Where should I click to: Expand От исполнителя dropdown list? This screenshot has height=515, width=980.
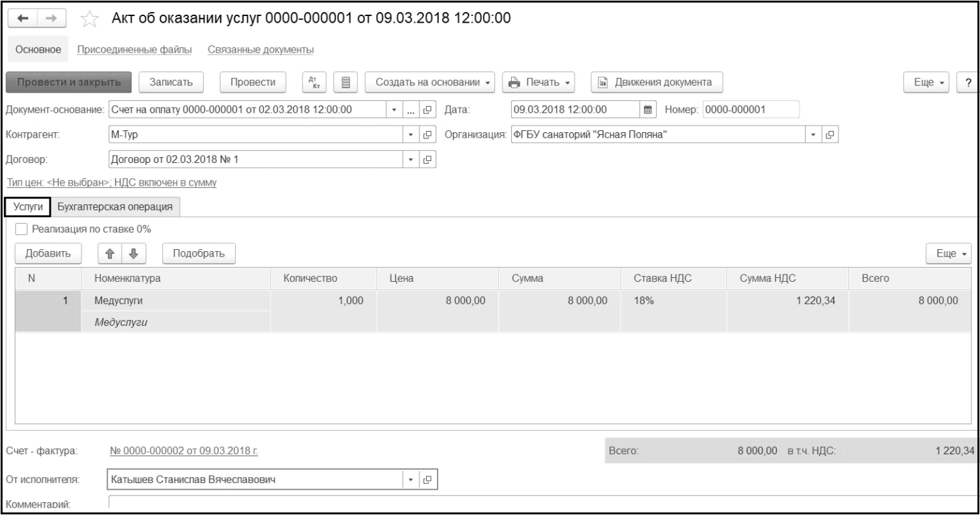[x=411, y=479]
